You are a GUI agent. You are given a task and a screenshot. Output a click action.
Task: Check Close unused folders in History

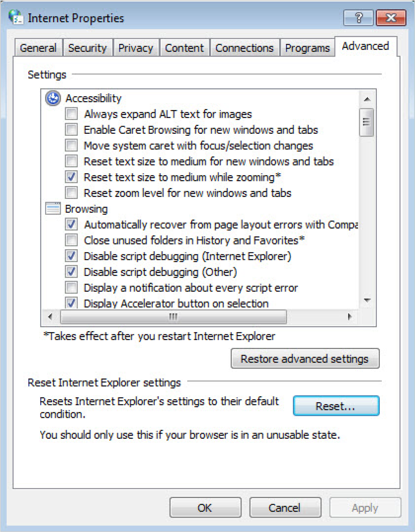pyautogui.click(x=71, y=240)
